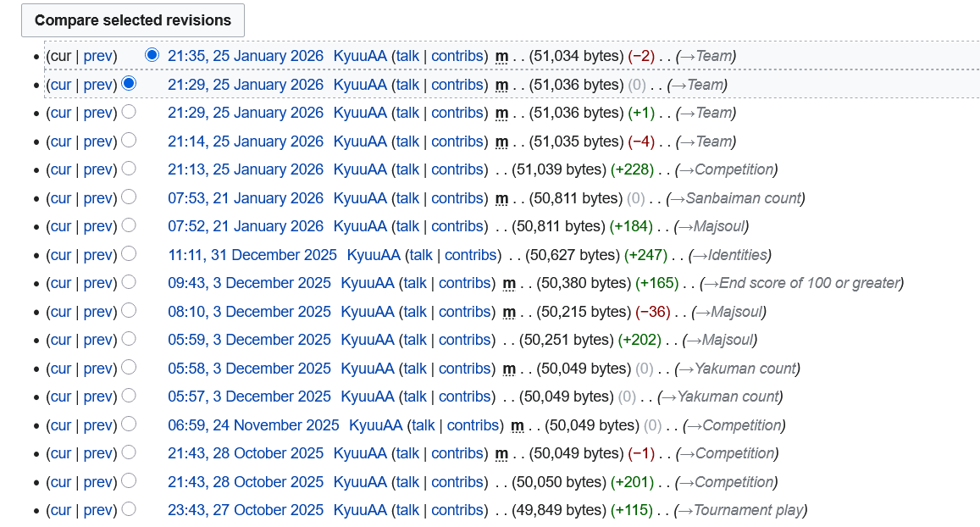The height and width of the screenshot is (527, 980).
Task: Open the 08:10, 3 December 2025 revision
Action: (249, 311)
